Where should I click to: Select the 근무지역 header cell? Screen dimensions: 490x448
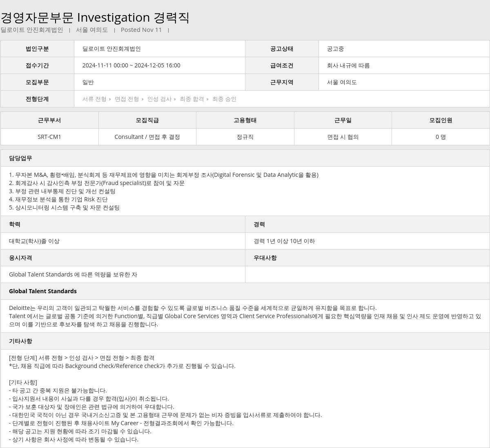[282, 82]
